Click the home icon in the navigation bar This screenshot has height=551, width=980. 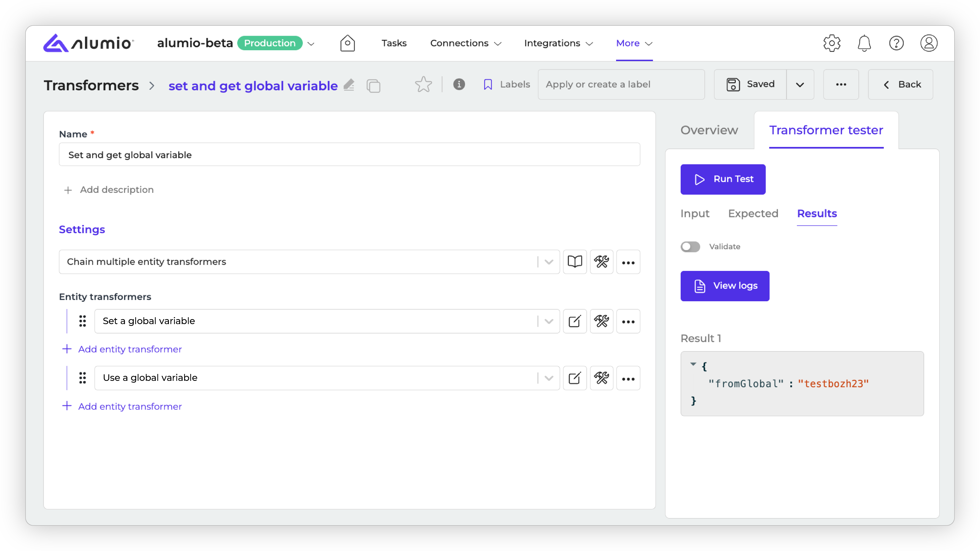point(347,43)
